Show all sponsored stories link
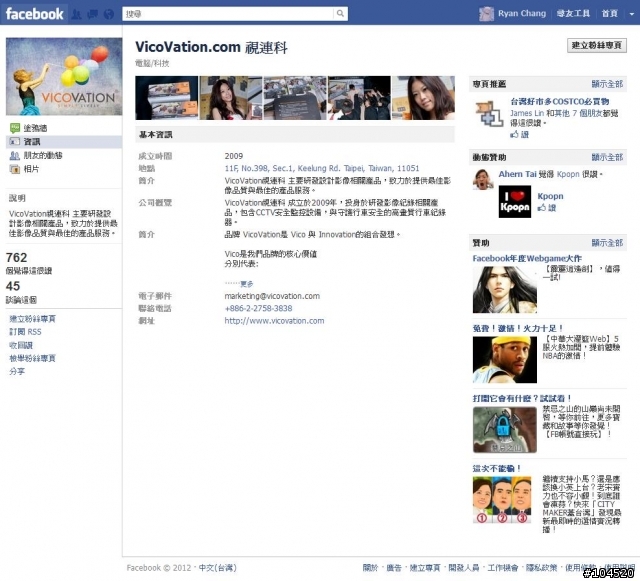 (607, 157)
